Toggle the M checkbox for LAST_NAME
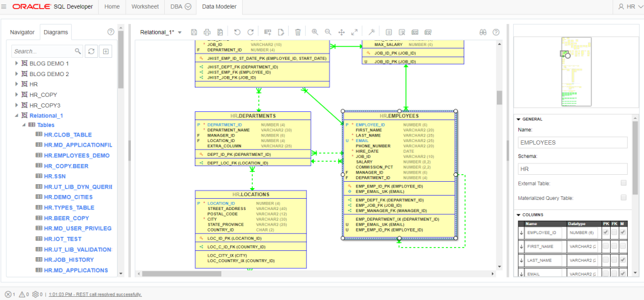The width and height of the screenshot is (644, 300). (x=623, y=260)
